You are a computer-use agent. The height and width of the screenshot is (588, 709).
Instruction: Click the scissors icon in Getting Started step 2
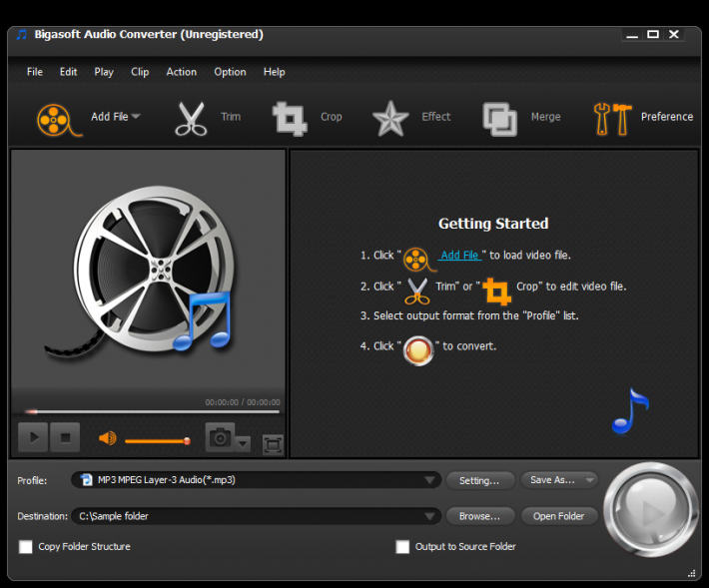416,292
